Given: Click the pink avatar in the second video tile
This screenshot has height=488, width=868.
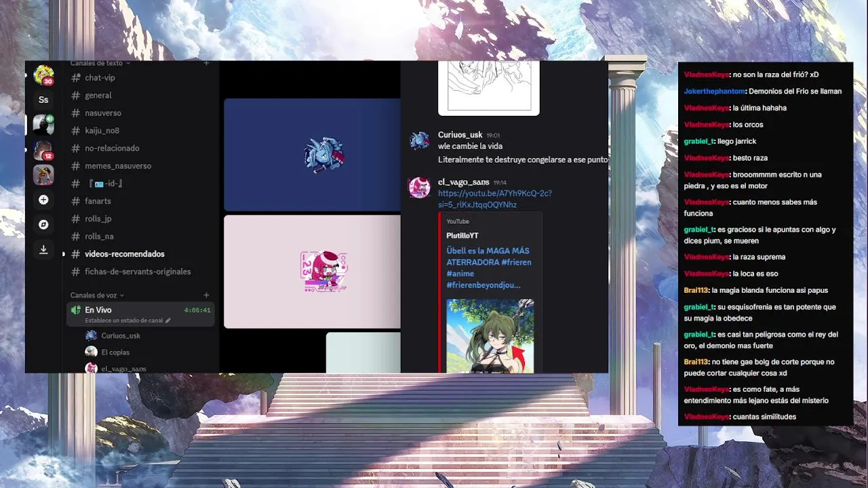Looking at the screenshot, I should [x=324, y=271].
